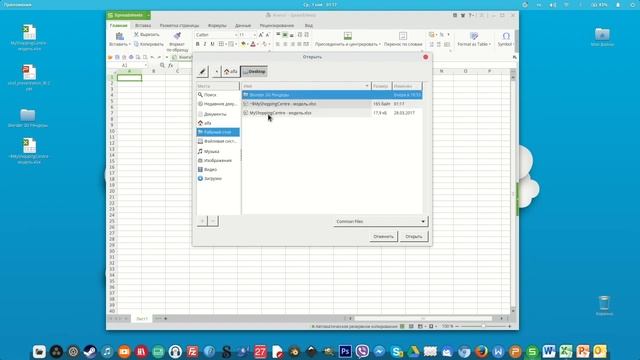Select cell A1 in the spreadsheet
The width and height of the screenshot is (640, 360).
pyautogui.click(x=129, y=77)
